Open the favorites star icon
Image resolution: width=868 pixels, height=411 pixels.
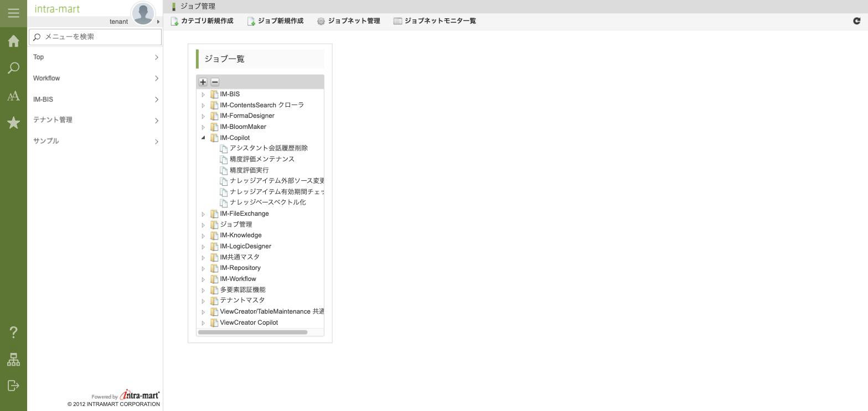(13, 122)
